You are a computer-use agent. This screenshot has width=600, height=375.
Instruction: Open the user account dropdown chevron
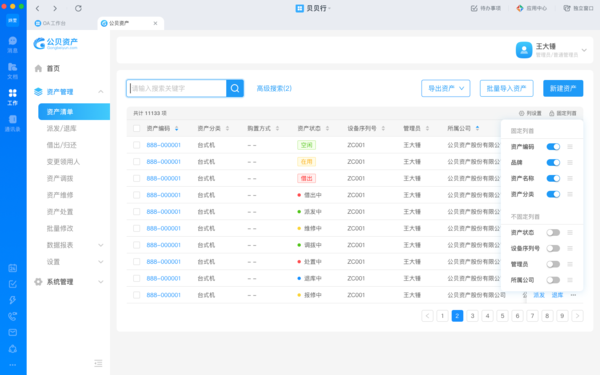[x=584, y=50]
